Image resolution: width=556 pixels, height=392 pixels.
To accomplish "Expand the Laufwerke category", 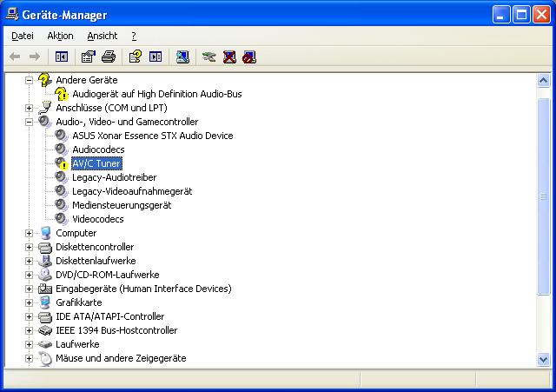I will [x=29, y=344].
